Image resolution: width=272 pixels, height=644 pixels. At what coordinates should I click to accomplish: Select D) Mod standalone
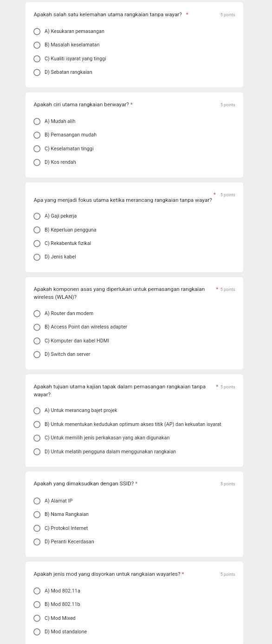[37, 631]
